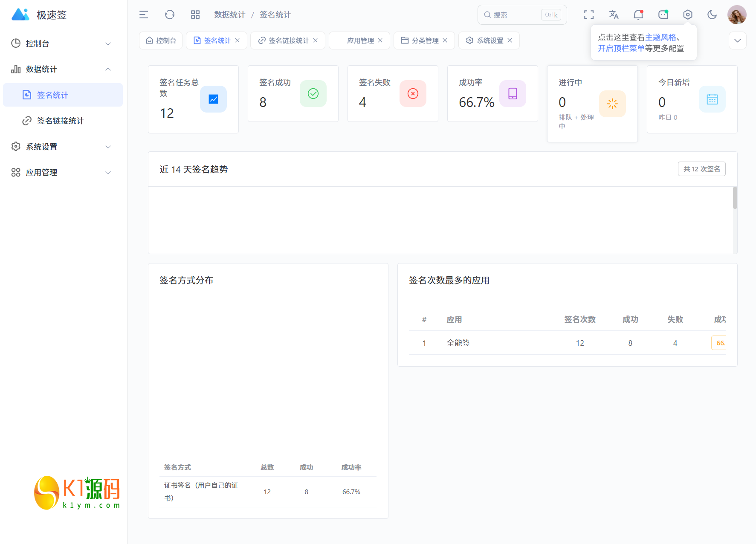Open the notifications bell
This screenshot has width=756, height=544.
pyautogui.click(x=638, y=15)
